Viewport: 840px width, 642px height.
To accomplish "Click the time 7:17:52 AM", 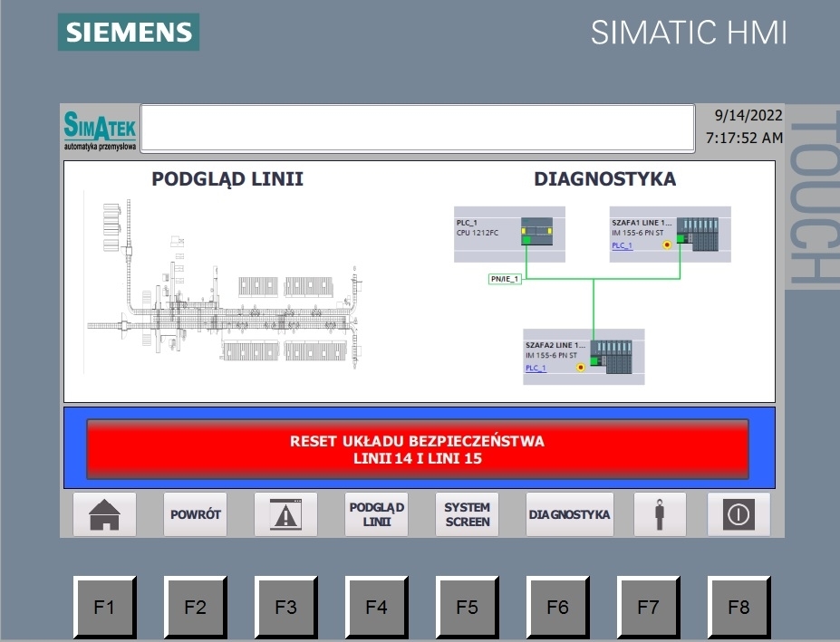I will click(x=744, y=139).
